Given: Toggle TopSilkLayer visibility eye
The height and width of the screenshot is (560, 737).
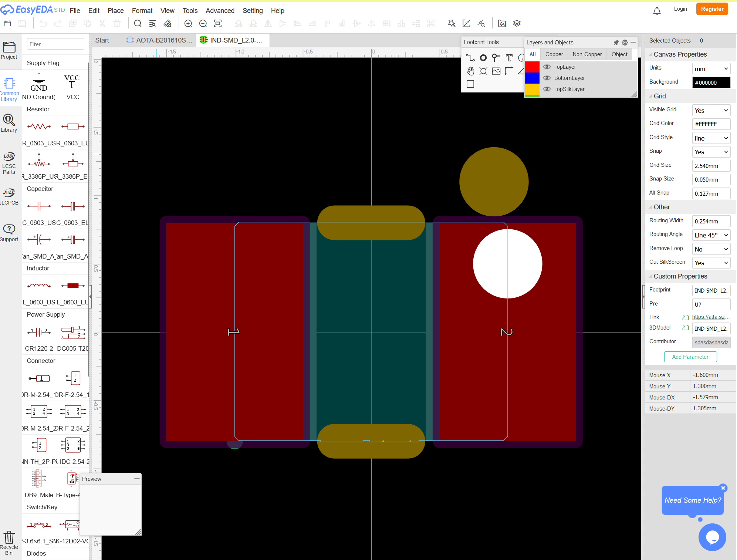Looking at the screenshot, I should tap(547, 89).
